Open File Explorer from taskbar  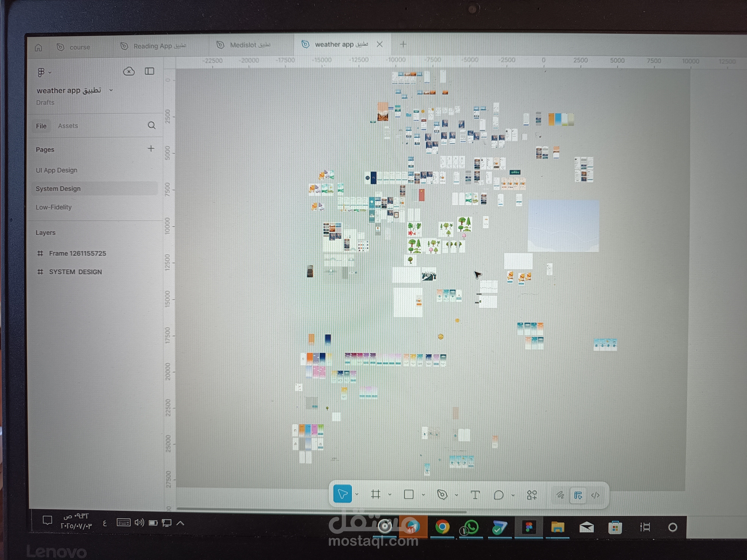coord(558,527)
